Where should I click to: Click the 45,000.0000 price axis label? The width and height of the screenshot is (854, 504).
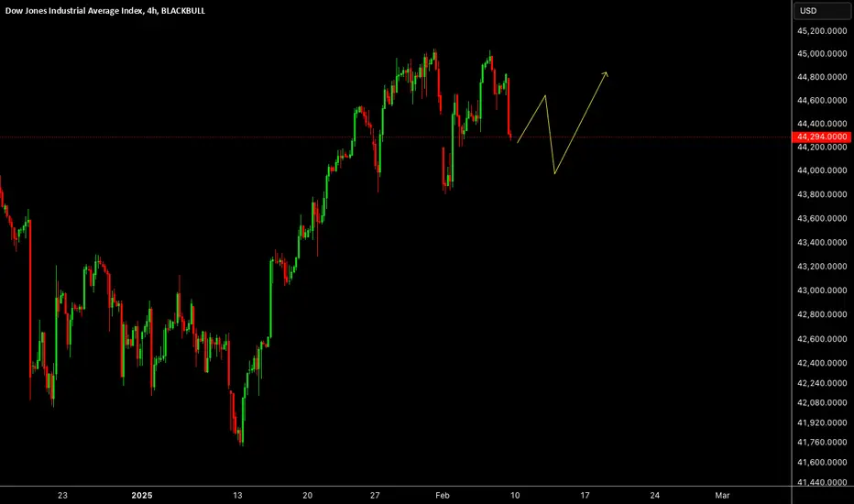click(822, 54)
